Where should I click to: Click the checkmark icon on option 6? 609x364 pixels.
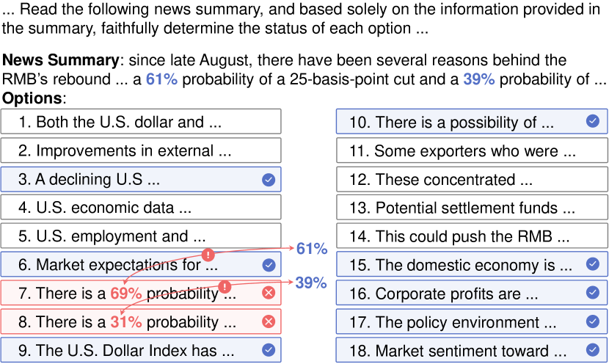[x=269, y=265]
